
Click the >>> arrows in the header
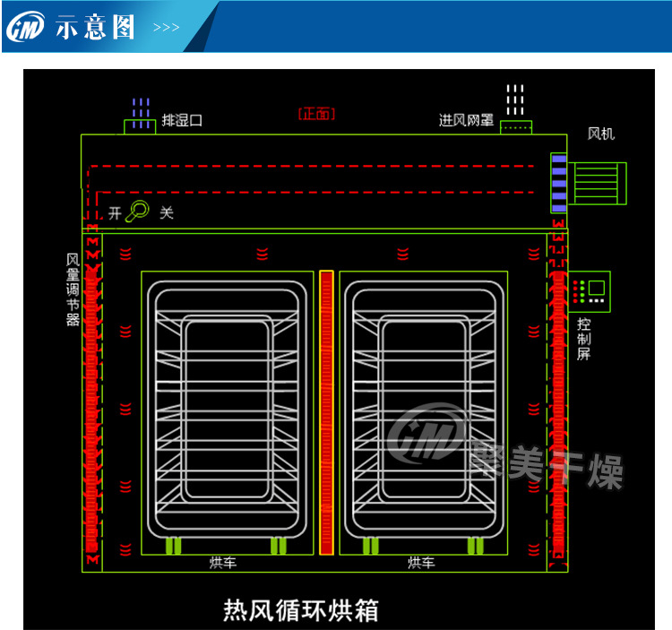tap(167, 28)
